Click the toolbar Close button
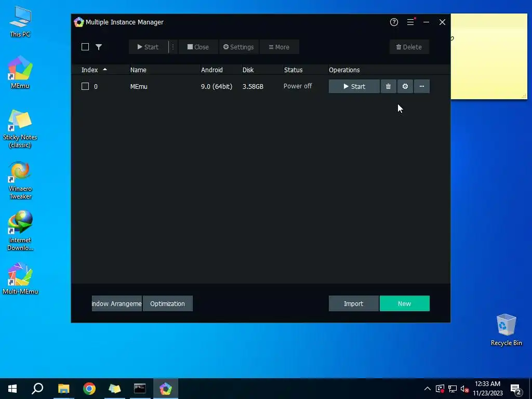The height and width of the screenshot is (399, 532). 198,47
